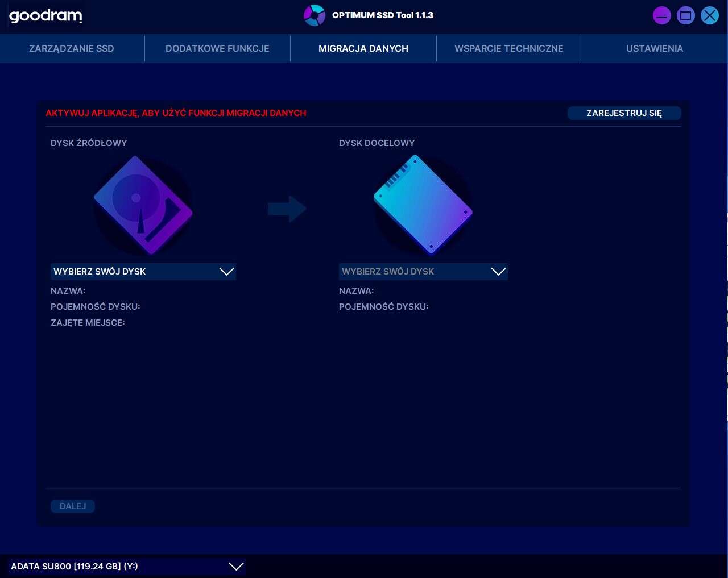Click the OPTIMUM SSD Tool 1.1.3 title text

tap(383, 15)
